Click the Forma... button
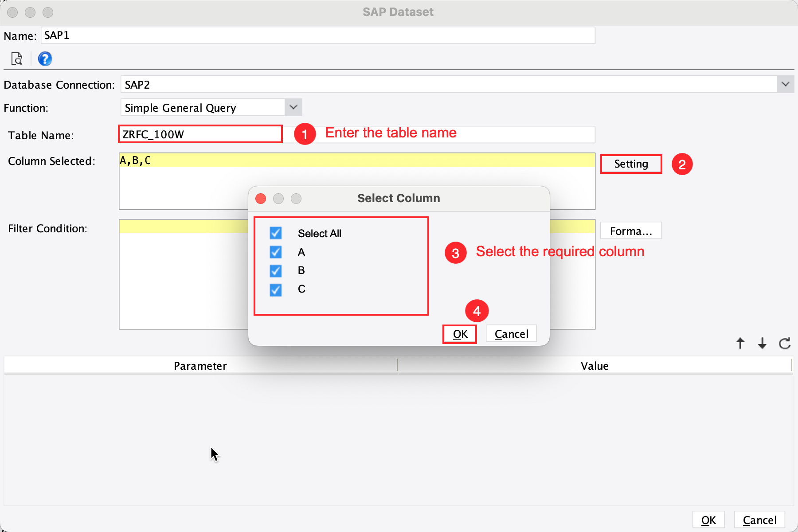798x532 pixels. [631, 231]
